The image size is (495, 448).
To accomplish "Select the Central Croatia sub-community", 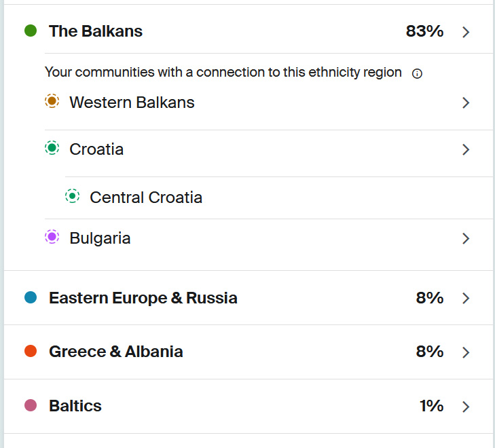I will click(x=146, y=198).
